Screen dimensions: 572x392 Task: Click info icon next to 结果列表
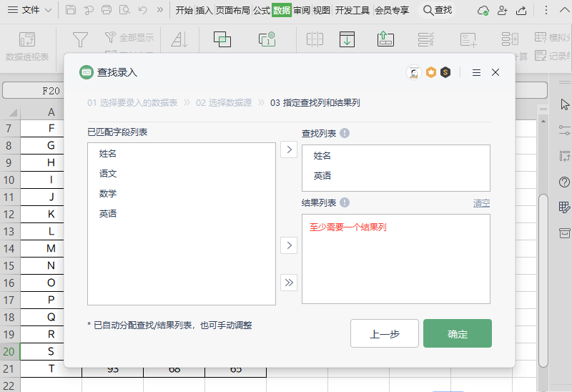[345, 202]
